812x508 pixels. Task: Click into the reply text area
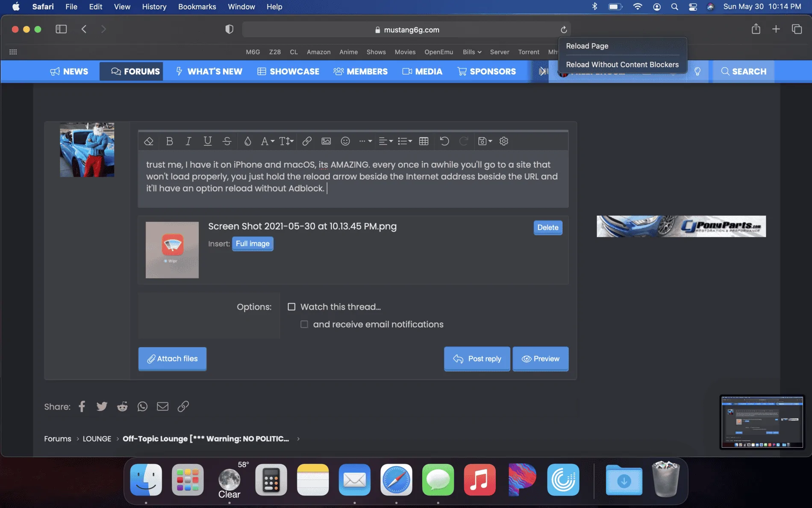click(x=353, y=178)
